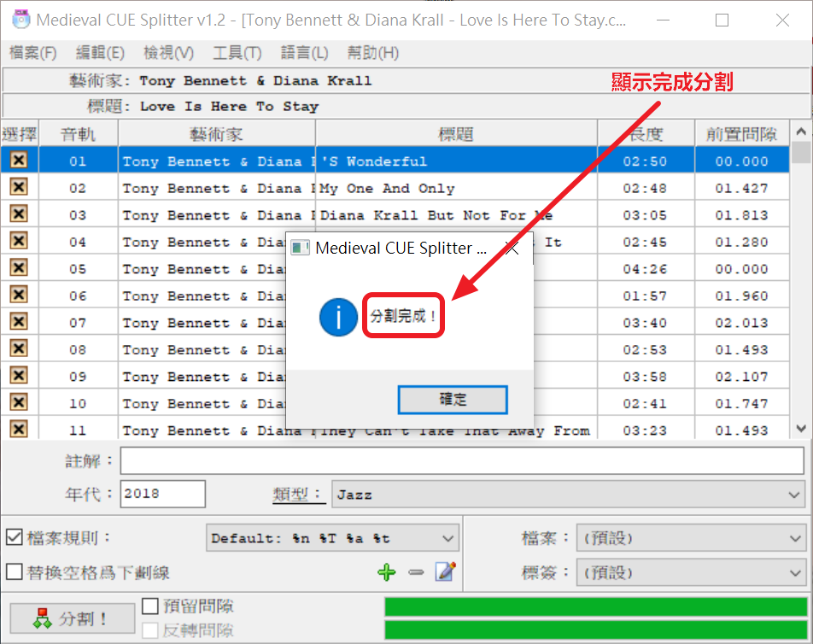
Task: Click track number 04 cell
Action: pos(78,243)
